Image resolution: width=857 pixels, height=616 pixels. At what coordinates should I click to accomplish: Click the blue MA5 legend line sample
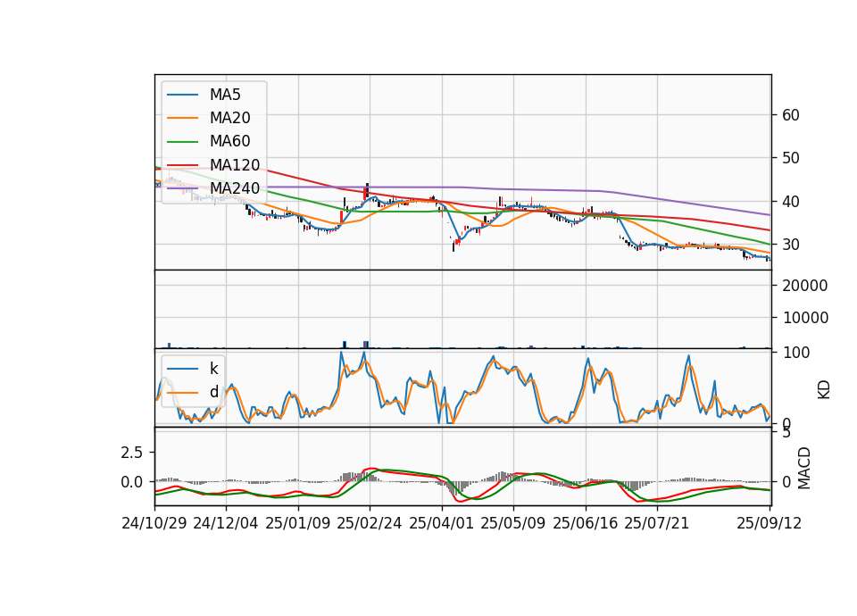click(x=182, y=95)
